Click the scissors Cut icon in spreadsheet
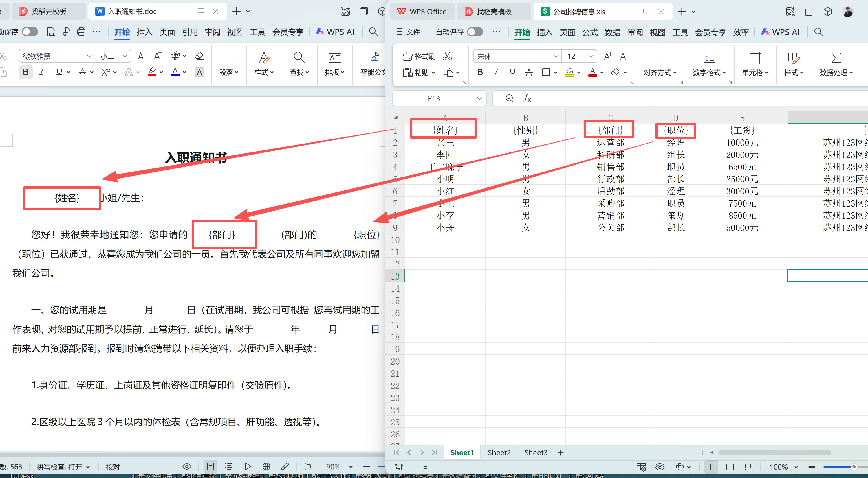Image resolution: width=868 pixels, height=478 pixels. pos(447,56)
